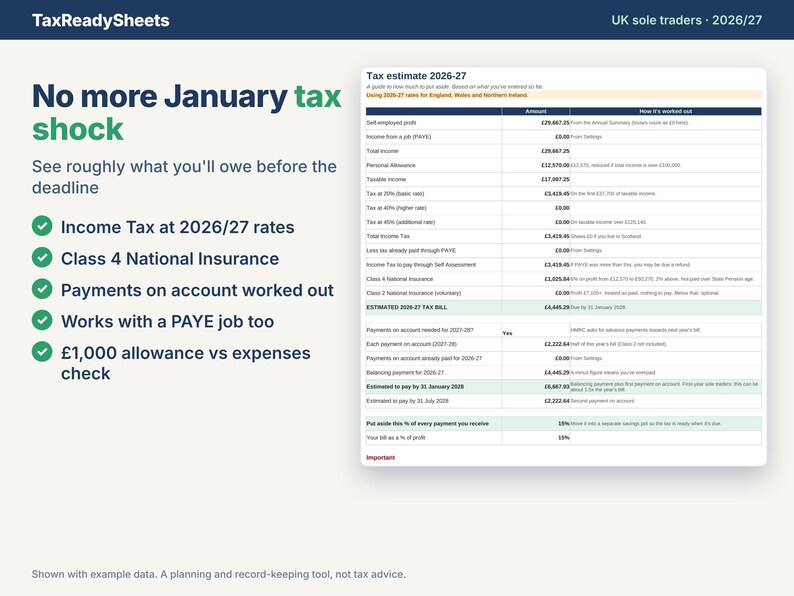This screenshot has height=596, width=794.
Task: Click the 'Amount' column header
Action: 536,111
